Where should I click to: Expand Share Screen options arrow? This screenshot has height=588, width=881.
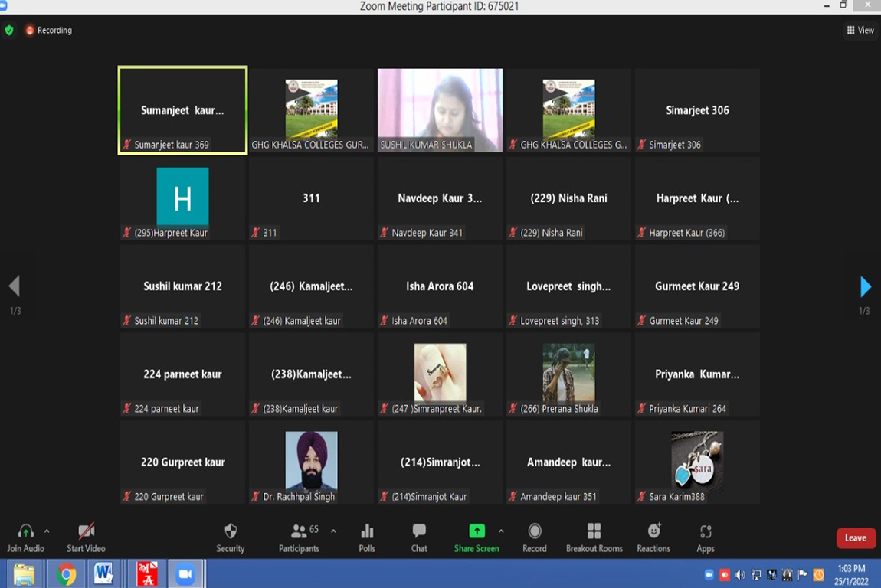tap(501, 531)
